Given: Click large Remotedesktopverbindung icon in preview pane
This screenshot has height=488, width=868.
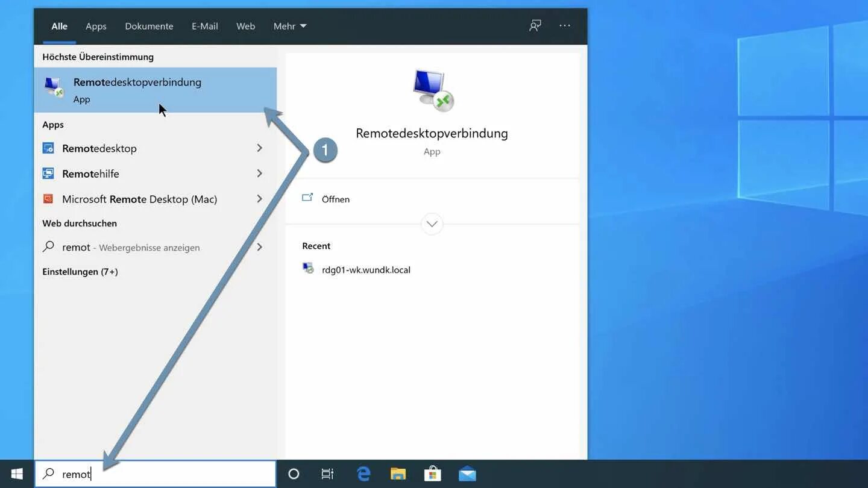Looking at the screenshot, I should click(433, 91).
